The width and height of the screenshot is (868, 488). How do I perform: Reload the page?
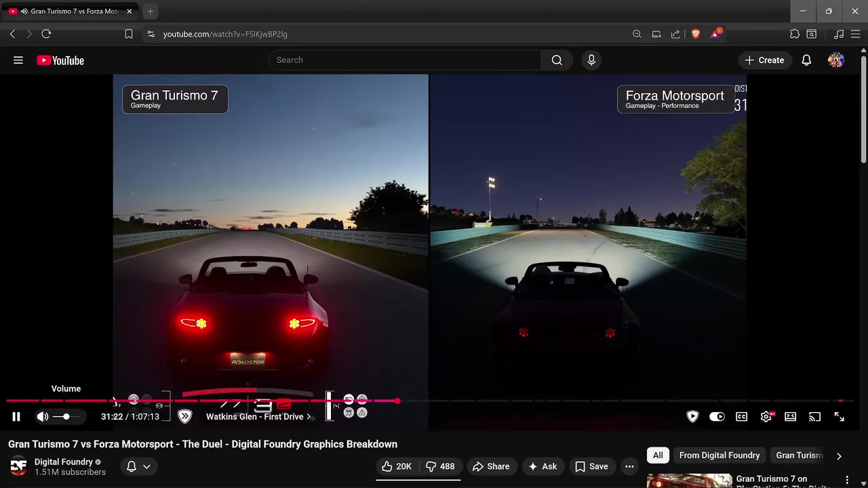(46, 34)
